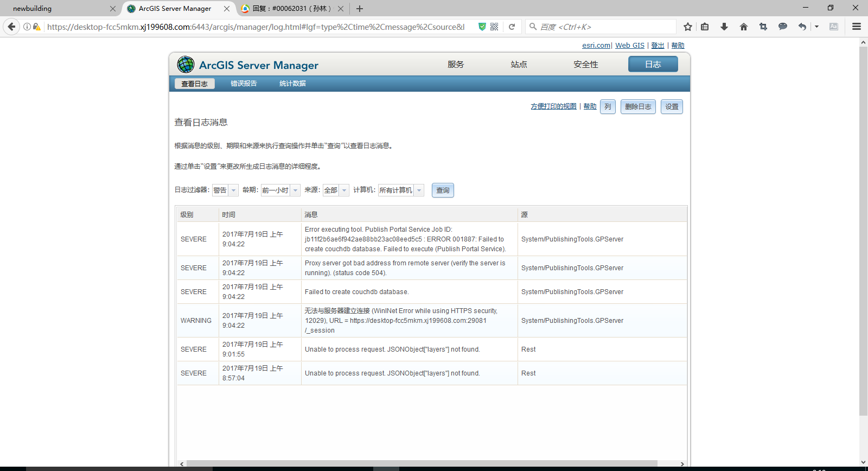Image resolution: width=868 pixels, height=471 pixels.
Task: Switch to the 回复：#00062031 browser tab
Action: tap(292, 9)
